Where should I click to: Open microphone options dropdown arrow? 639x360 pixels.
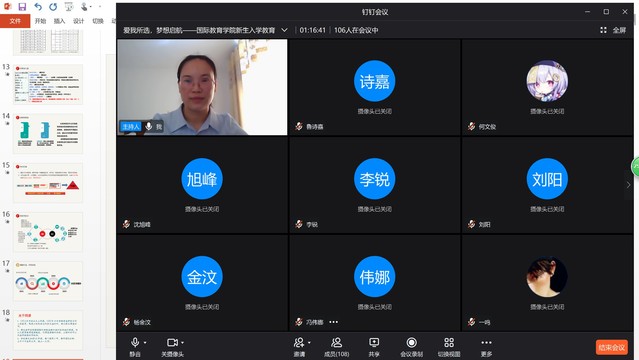[145, 342]
